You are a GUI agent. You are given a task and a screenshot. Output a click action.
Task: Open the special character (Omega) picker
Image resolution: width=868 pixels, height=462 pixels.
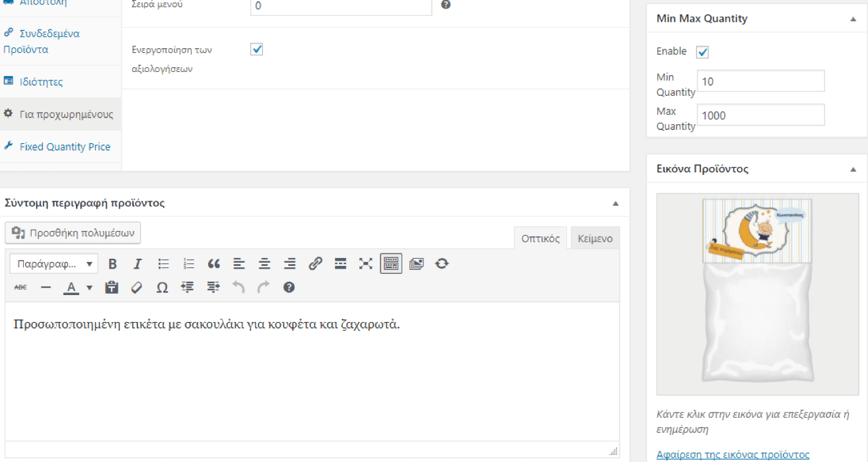click(x=162, y=287)
